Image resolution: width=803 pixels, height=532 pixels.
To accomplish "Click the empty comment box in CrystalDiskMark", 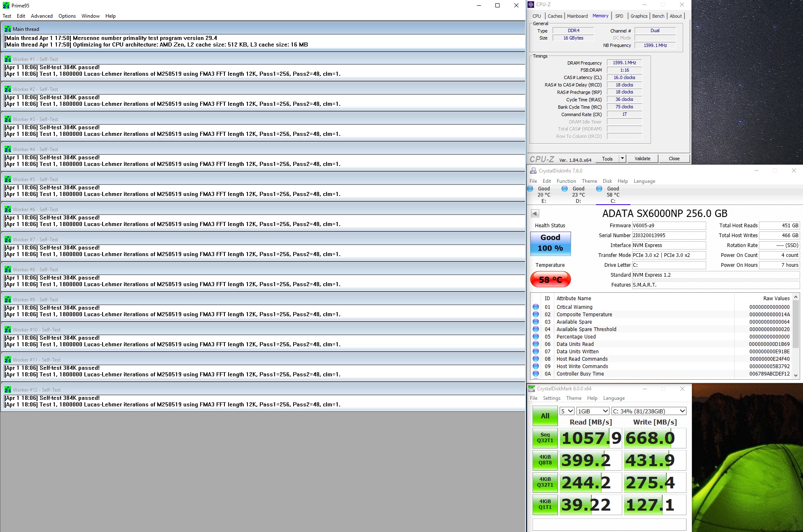I will click(609, 525).
